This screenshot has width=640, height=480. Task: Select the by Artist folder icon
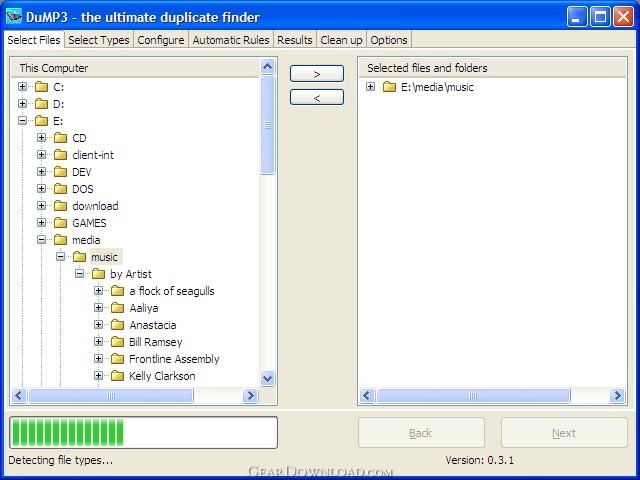pyautogui.click(x=98, y=273)
